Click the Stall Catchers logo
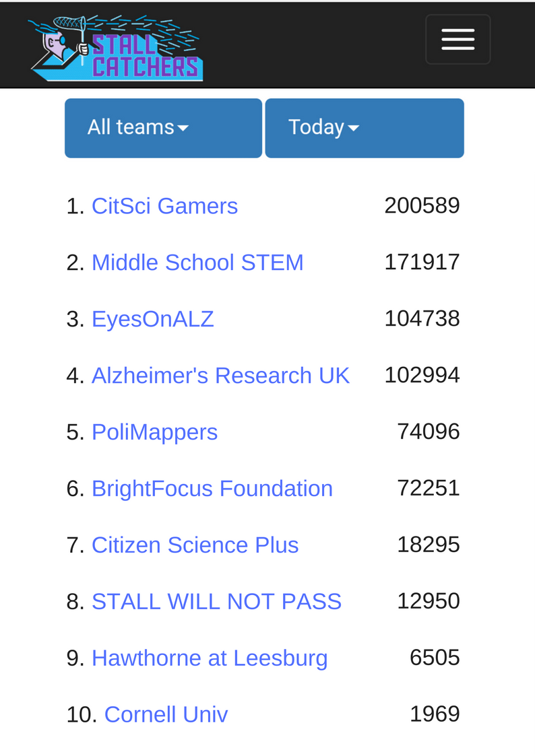Screen dimensions: 535x756 coord(116,47)
